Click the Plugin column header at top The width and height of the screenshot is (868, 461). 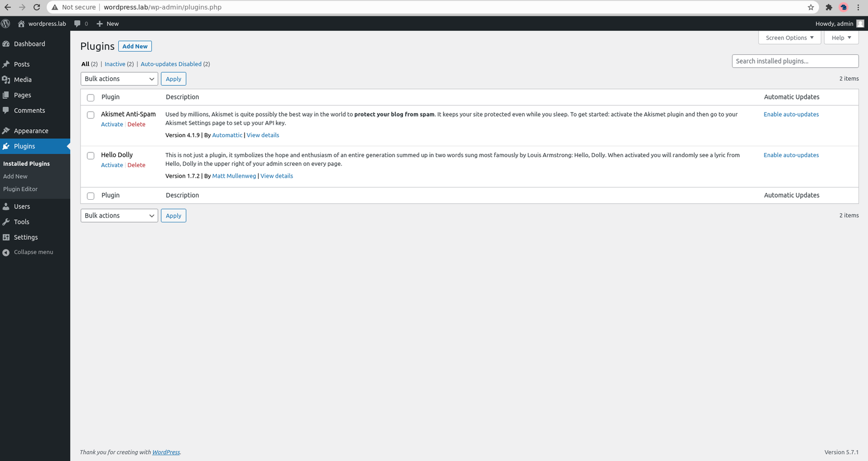110,97
